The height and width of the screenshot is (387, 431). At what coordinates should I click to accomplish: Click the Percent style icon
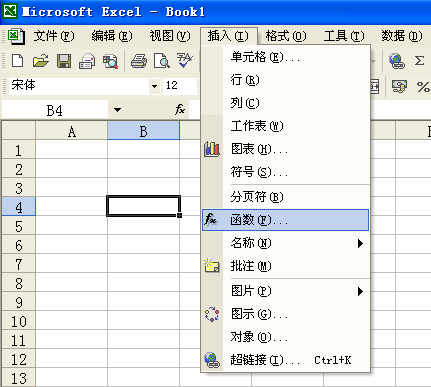tap(423, 87)
